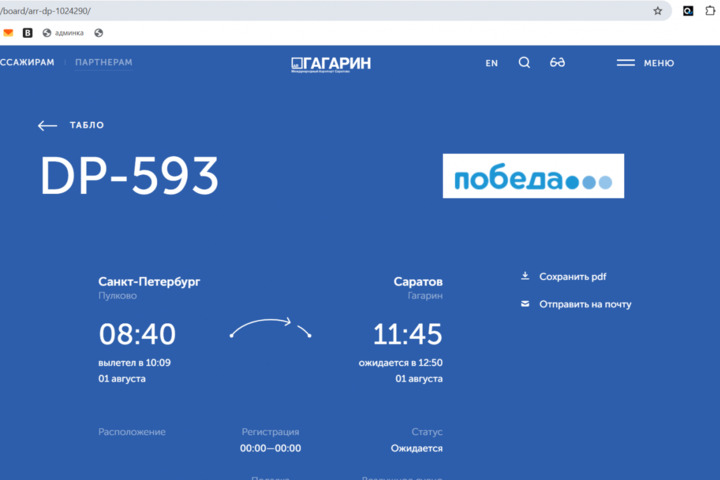Image resolution: width=720 pixels, height=480 pixels.
Task: Open the browser extensions puzzle icon
Action: (x=710, y=11)
